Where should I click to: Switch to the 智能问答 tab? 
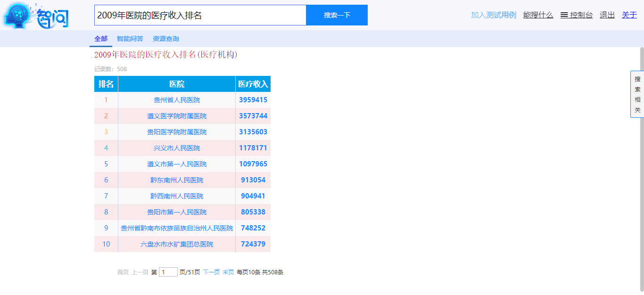[x=130, y=39]
